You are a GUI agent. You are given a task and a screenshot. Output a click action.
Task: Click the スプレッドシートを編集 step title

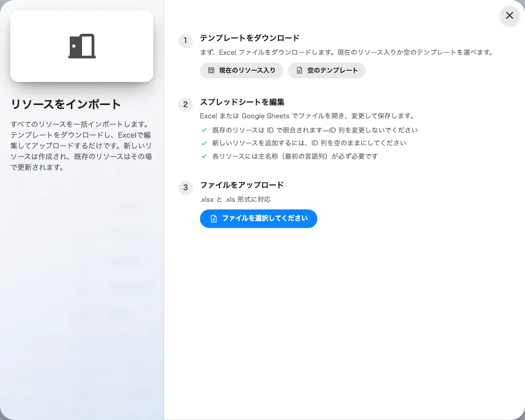[242, 102]
